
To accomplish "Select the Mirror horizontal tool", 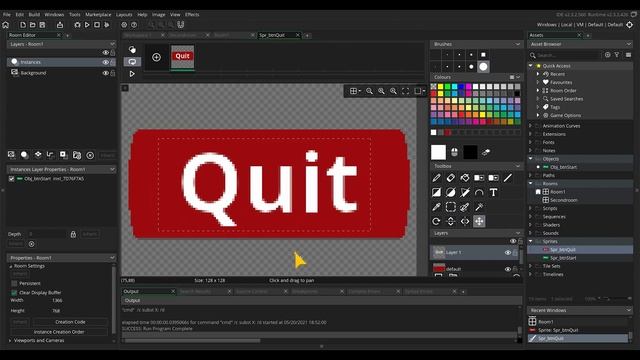I will point(465,221).
